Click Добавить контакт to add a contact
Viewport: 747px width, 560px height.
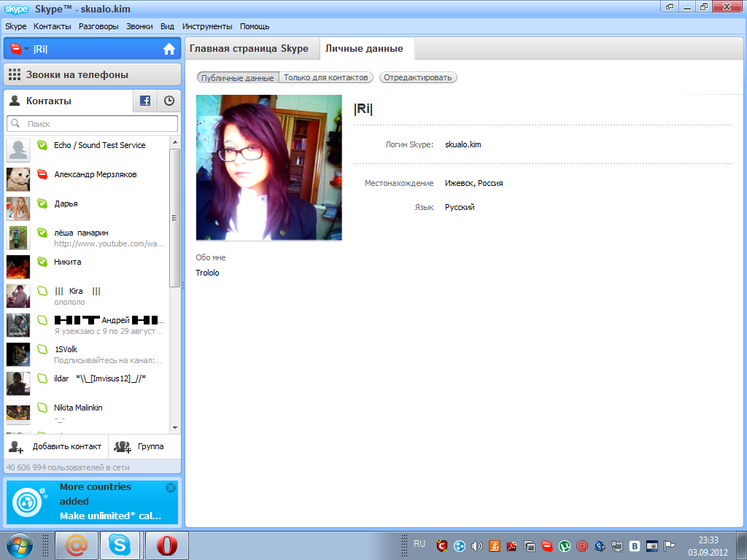click(x=56, y=447)
